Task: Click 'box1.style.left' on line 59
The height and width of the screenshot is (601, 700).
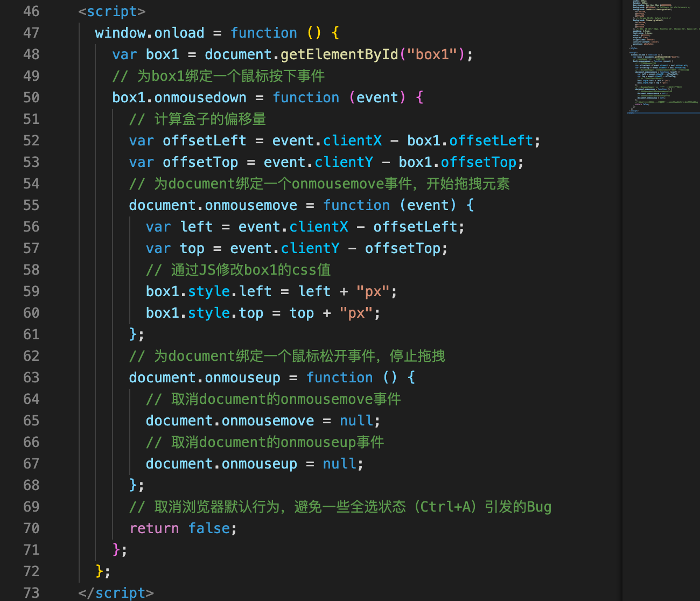Action: point(209,291)
